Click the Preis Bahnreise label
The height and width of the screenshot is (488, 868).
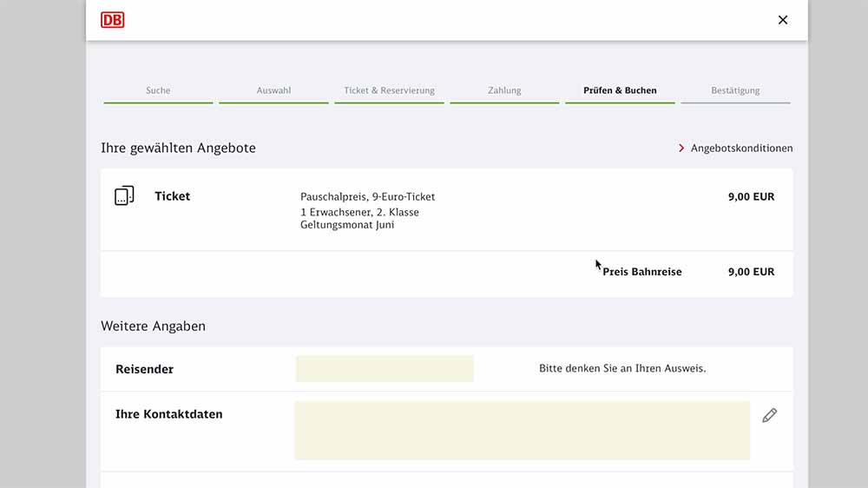(x=642, y=272)
